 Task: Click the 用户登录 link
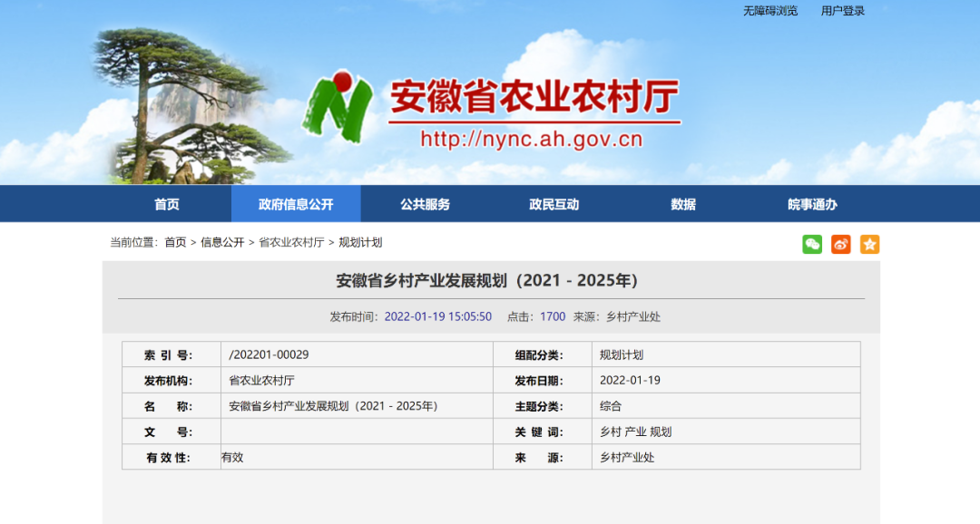point(843,11)
